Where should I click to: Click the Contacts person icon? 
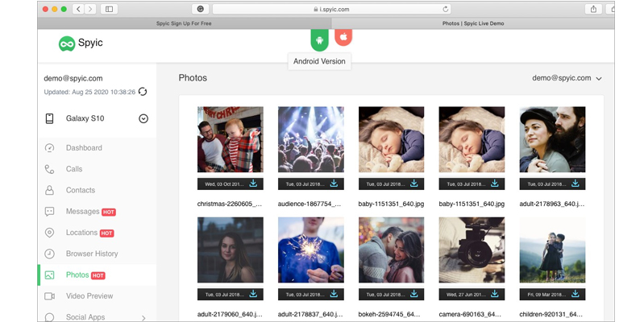[49, 190]
